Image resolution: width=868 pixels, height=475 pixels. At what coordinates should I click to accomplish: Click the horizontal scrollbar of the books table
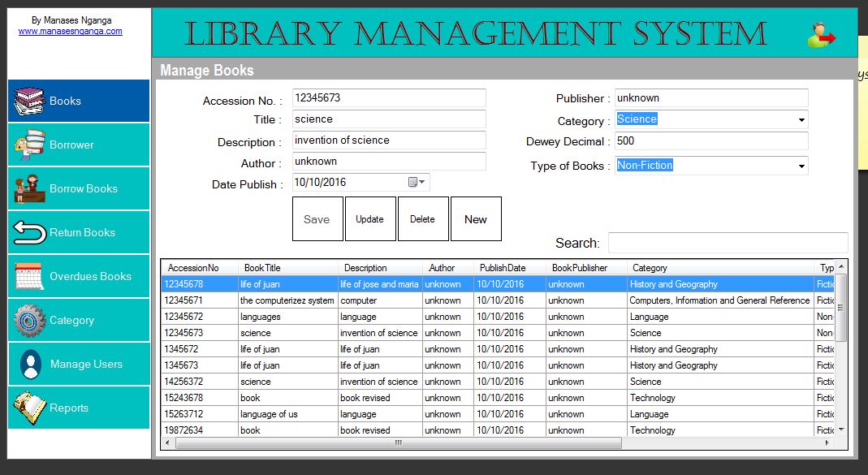pos(398,443)
